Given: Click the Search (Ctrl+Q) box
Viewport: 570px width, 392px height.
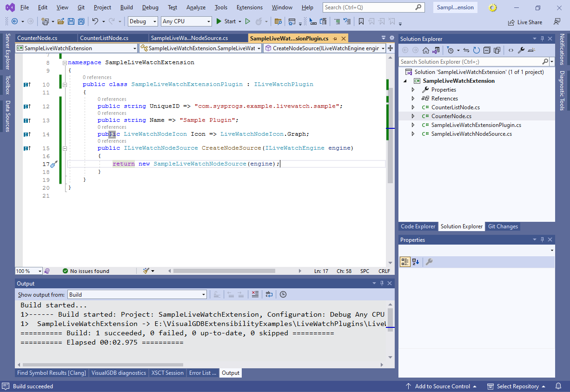Looking at the screenshot, I should pos(374,7).
